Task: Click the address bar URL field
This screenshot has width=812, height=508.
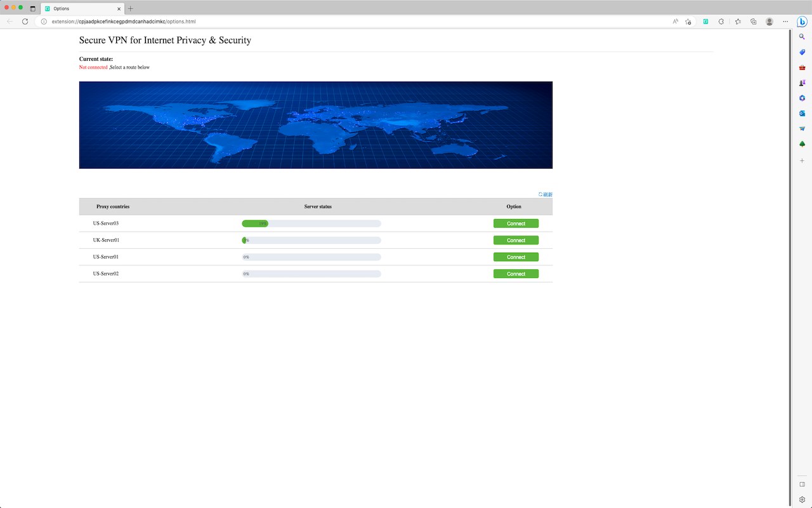Action: 355,22
